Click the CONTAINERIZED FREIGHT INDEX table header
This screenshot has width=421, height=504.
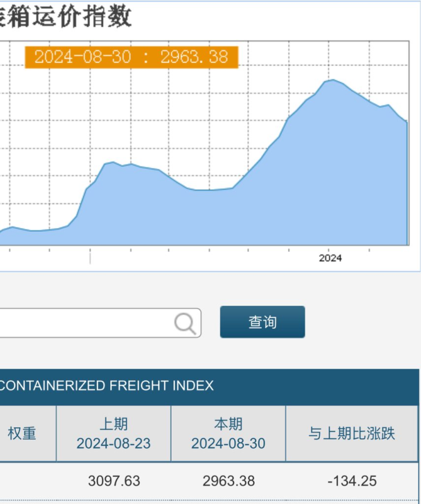[x=106, y=386]
